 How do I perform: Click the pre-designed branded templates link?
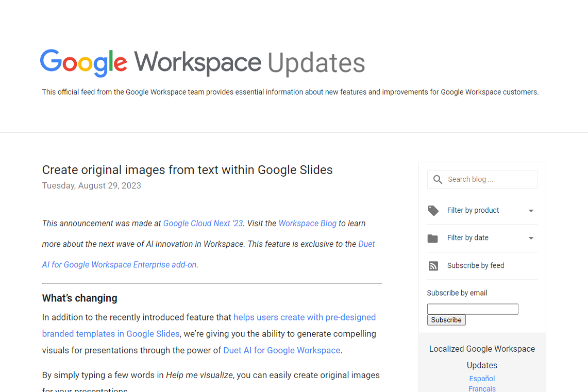(x=304, y=317)
